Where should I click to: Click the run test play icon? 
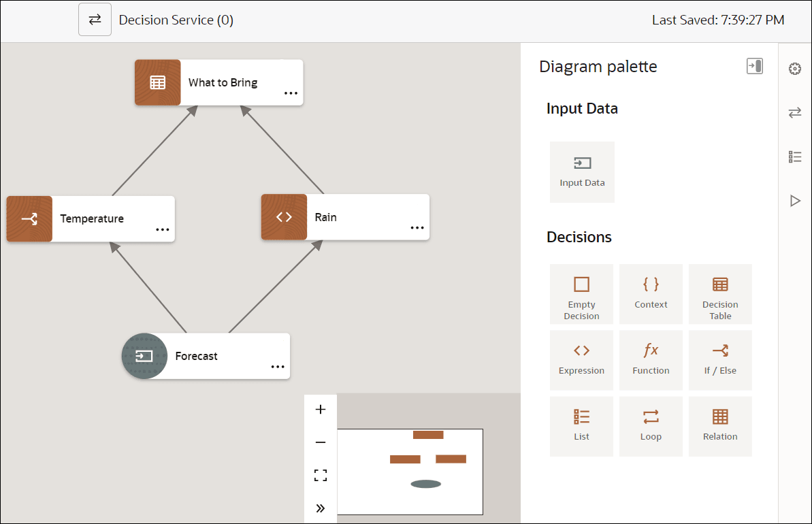click(x=794, y=201)
